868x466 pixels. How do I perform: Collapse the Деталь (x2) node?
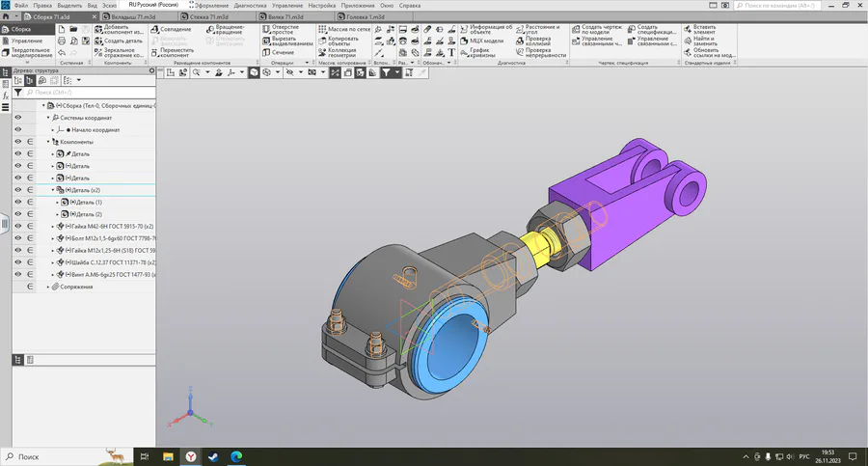tap(53, 190)
